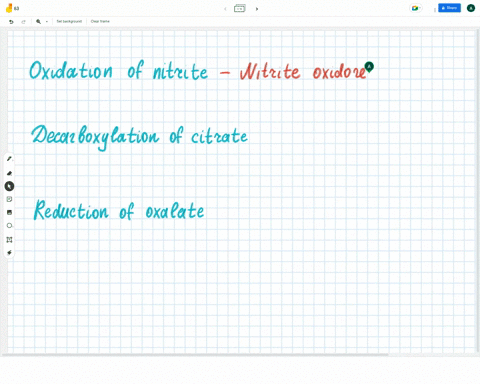Click the blue Share button

pos(449,8)
